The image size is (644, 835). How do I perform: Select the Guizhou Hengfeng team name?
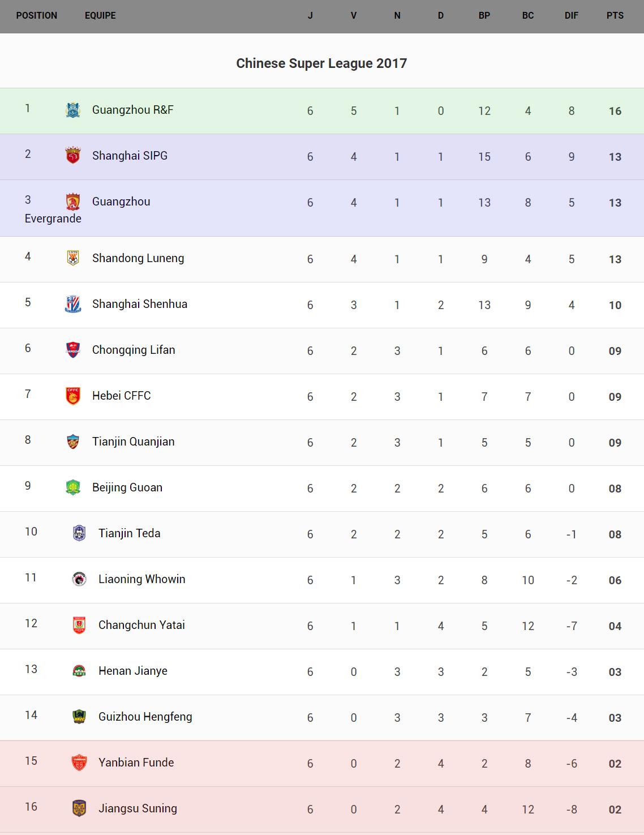145,717
